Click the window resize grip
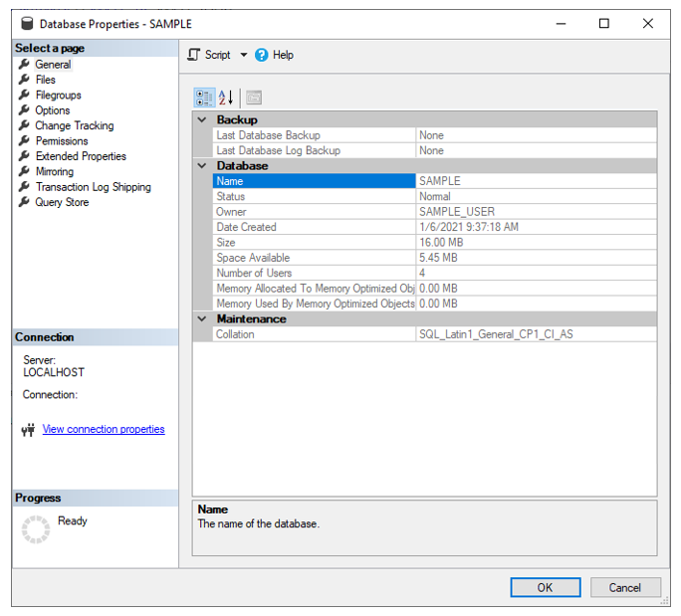 pos(664,601)
